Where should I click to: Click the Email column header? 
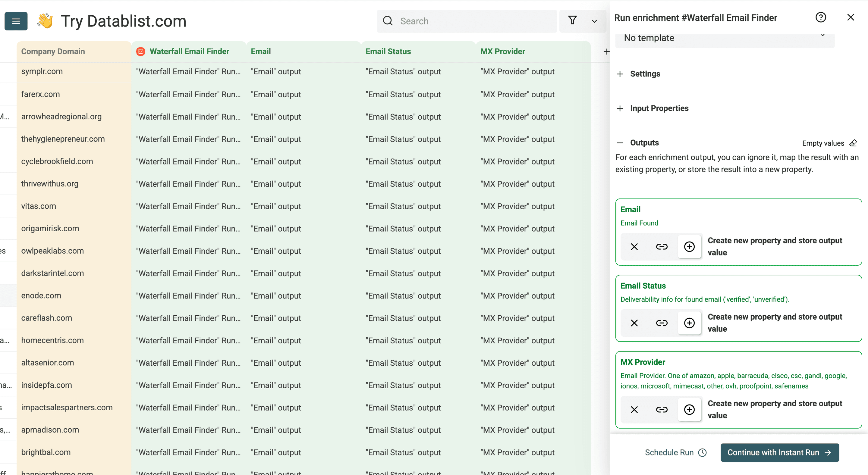(303, 52)
